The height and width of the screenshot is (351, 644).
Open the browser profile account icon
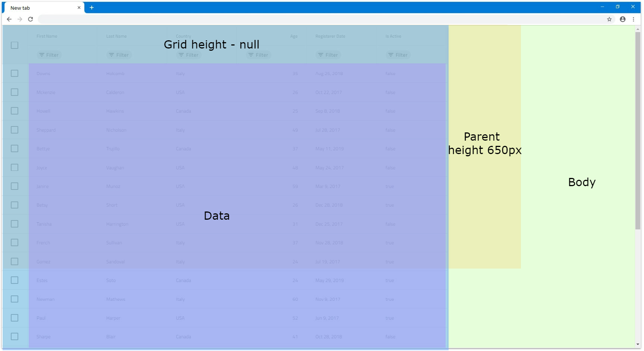(x=622, y=19)
